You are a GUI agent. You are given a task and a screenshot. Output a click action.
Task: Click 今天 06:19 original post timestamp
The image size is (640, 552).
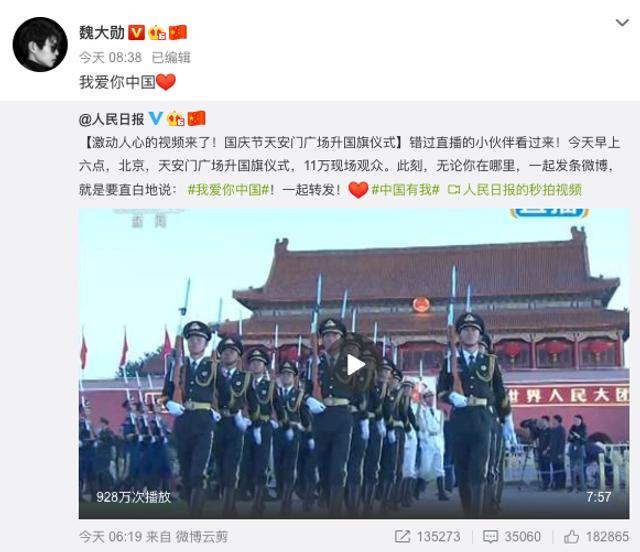coord(110,536)
